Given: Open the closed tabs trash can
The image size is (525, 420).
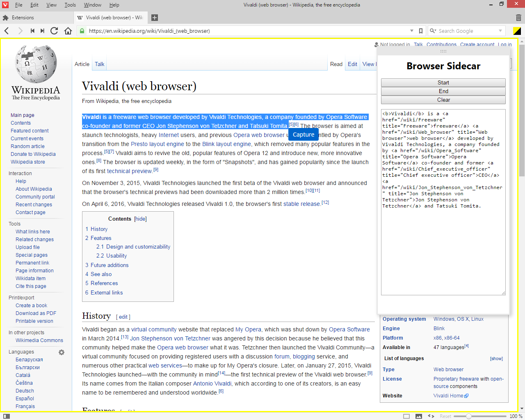Looking at the screenshot, I should pyautogui.click(x=518, y=18).
